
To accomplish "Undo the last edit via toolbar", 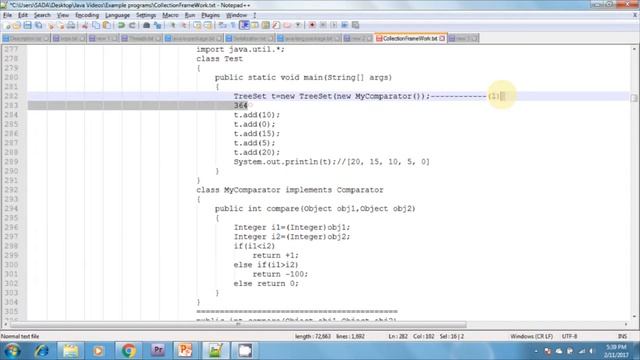I will pyautogui.click(x=121, y=25).
